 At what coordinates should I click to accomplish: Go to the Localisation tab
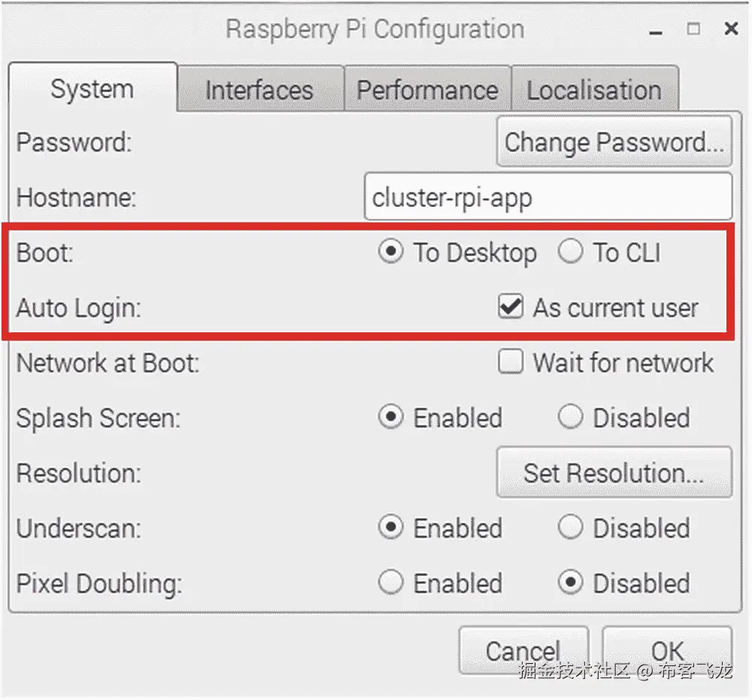594,90
